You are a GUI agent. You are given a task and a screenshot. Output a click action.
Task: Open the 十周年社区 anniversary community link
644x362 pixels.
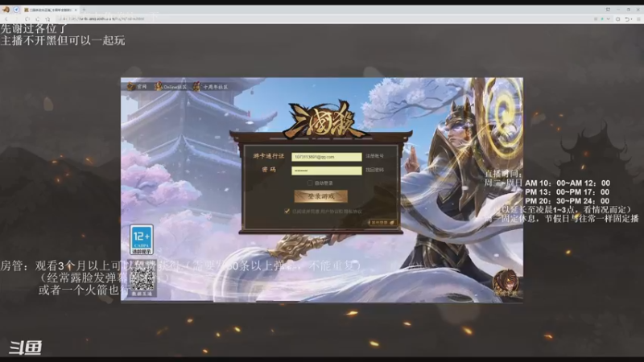pos(210,87)
